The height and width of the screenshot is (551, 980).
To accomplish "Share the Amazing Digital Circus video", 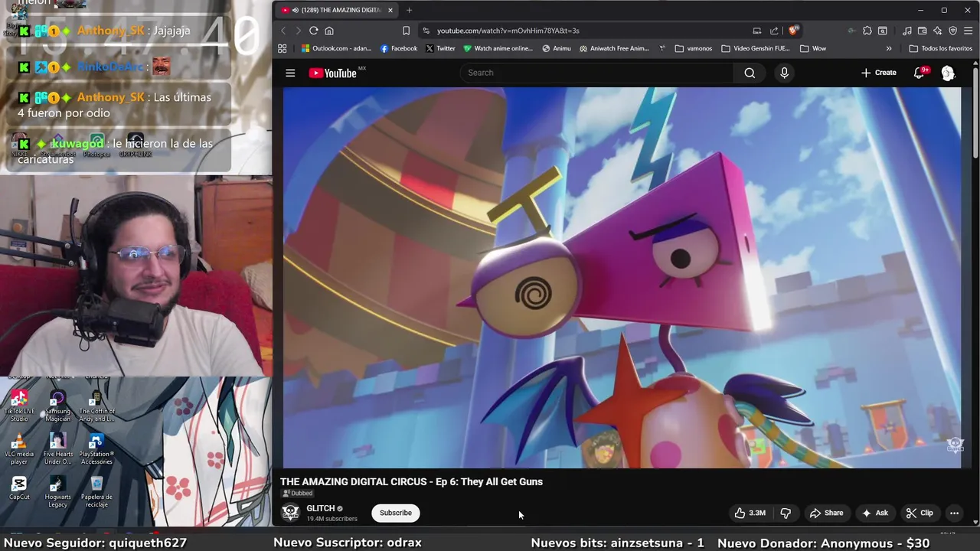I will tap(827, 513).
